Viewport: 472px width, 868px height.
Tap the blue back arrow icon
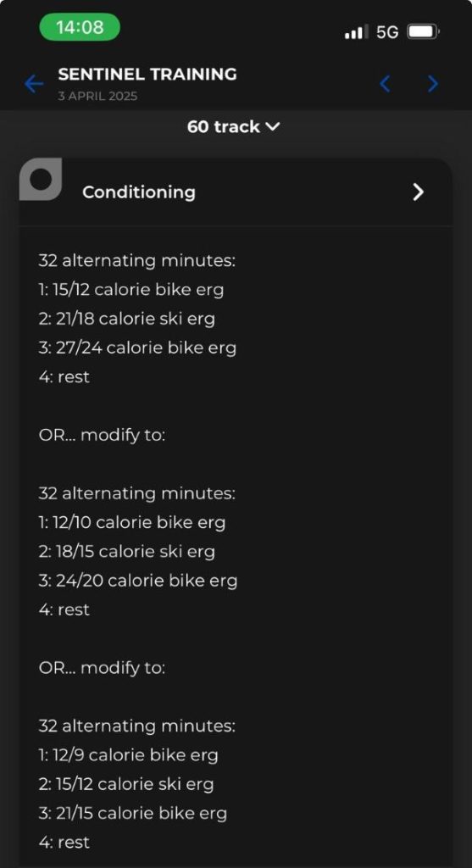click(x=34, y=84)
